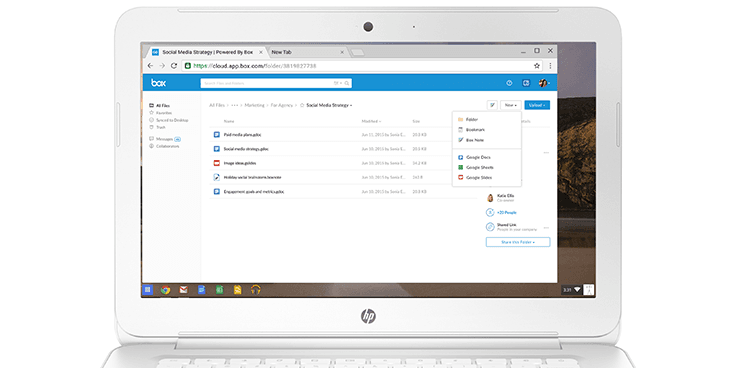Image resolution: width=736 pixels, height=368 pixels.
Task: Click the Shared Link chain icon
Action: 490,227
